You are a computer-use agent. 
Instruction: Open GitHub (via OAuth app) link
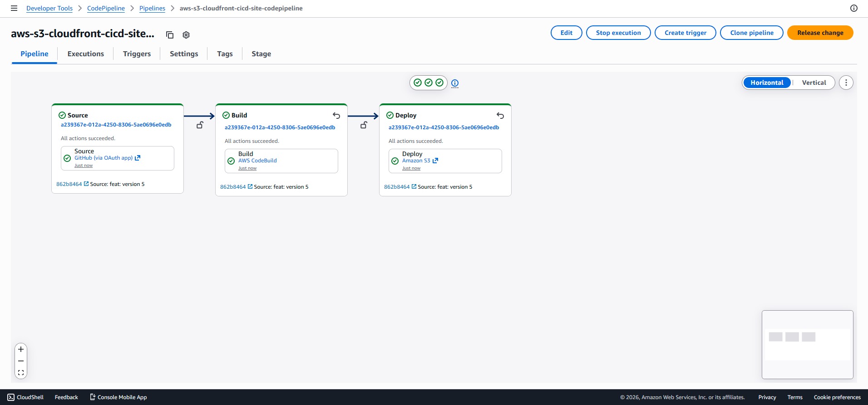click(104, 158)
